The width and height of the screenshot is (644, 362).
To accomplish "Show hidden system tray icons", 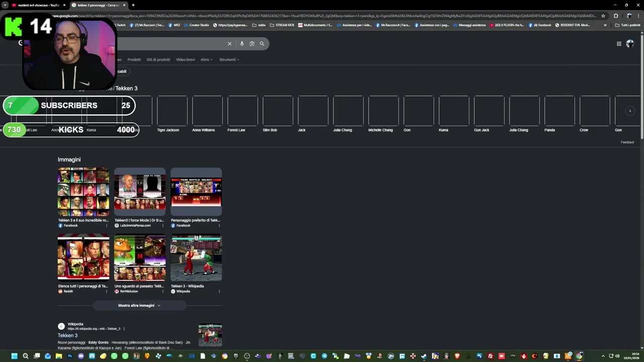I will [603, 356].
